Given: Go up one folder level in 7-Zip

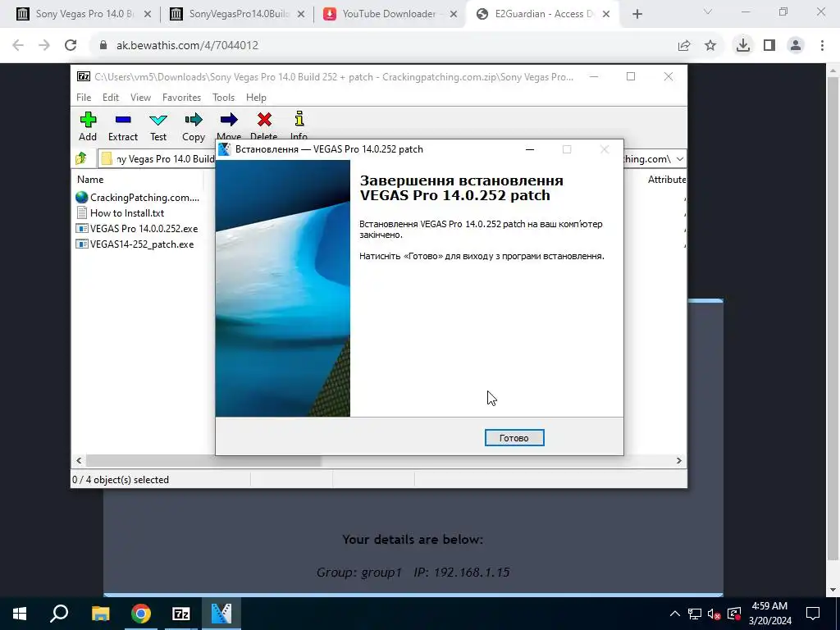Looking at the screenshot, I should coord(81,158).
